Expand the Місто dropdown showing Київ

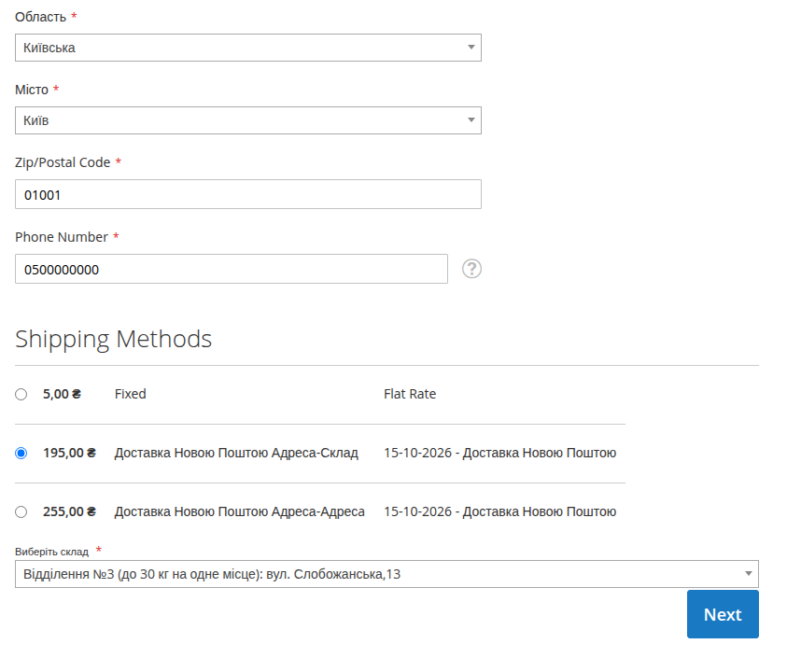[248, 120]
